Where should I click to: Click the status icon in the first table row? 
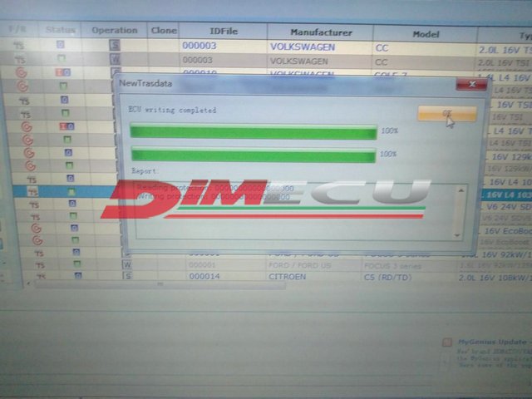pos(60,45)
